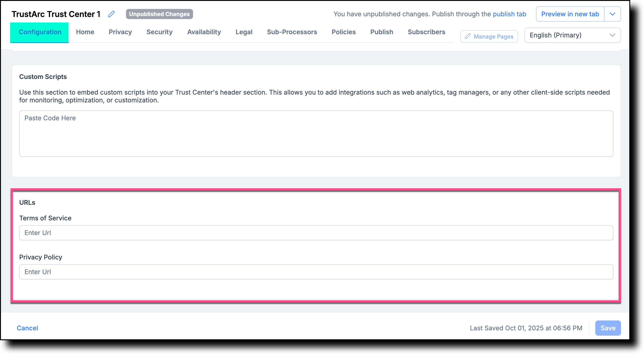The width and height of the screenshot is (644, 354).
Task: Click the Save button
Action: [608, 328]
